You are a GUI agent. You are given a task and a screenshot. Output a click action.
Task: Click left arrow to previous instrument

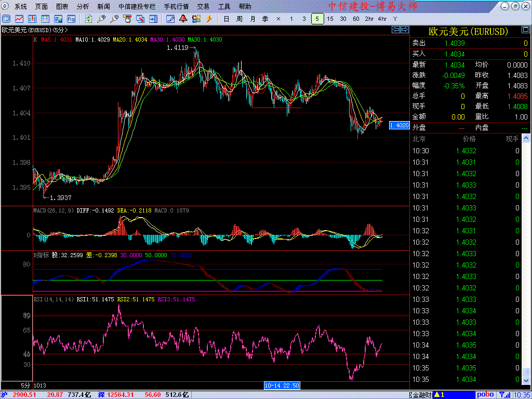point(395,30)
